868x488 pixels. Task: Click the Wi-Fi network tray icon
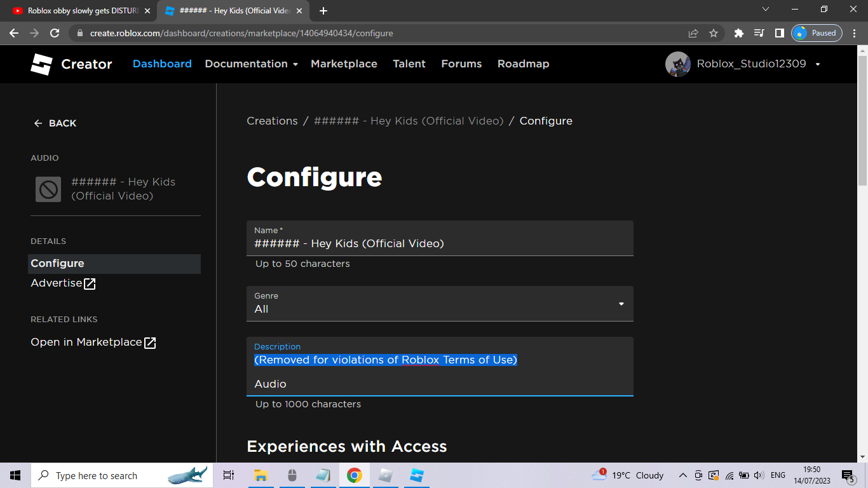pos(729,475)
